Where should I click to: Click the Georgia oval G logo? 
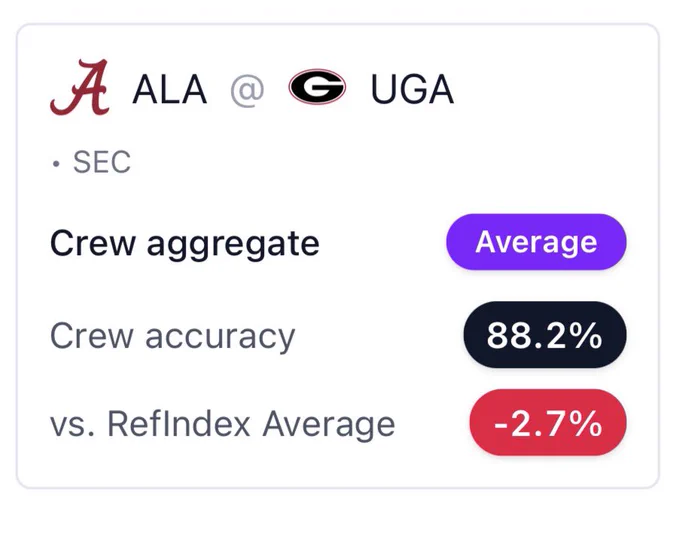(317, 87)
